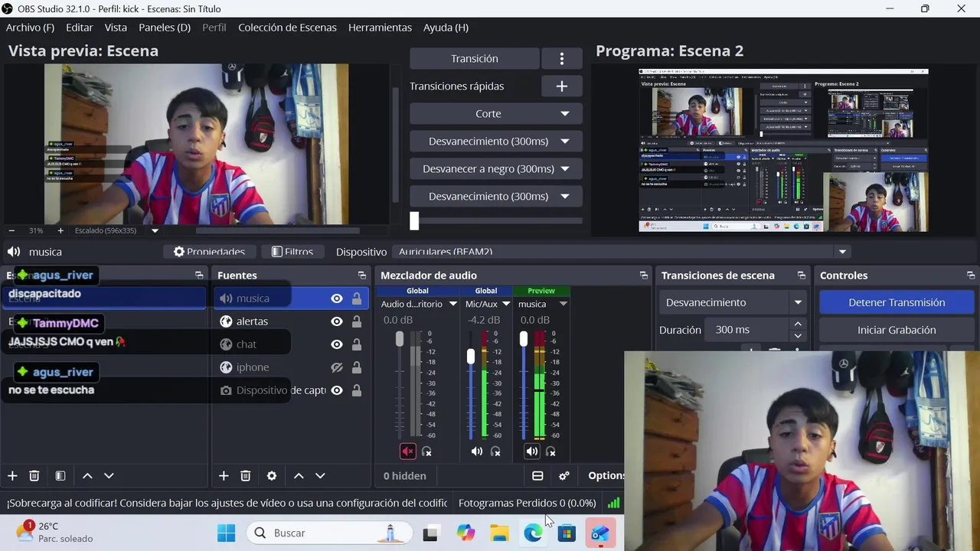Float the Transiciones de escena dock
Image resolution: width=980 pixels, height=551 pixels.
(x=802, y=275)
